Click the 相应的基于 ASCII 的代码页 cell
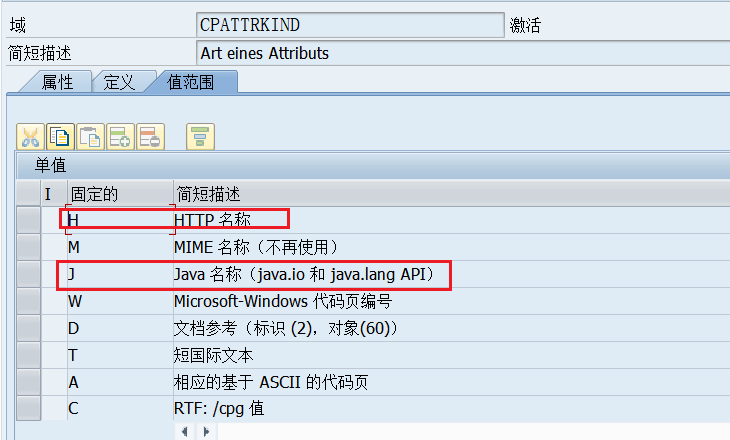The image size is (730, 440). (x=452, y=382)
